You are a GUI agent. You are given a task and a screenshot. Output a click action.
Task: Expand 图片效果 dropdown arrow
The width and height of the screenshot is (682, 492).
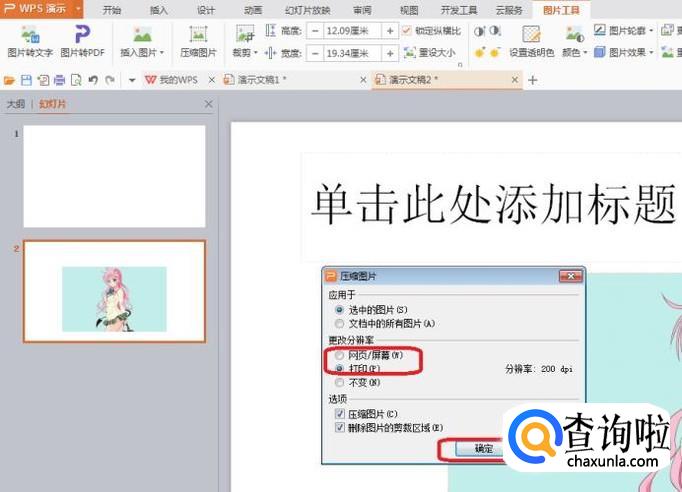(x=651, y=53)
